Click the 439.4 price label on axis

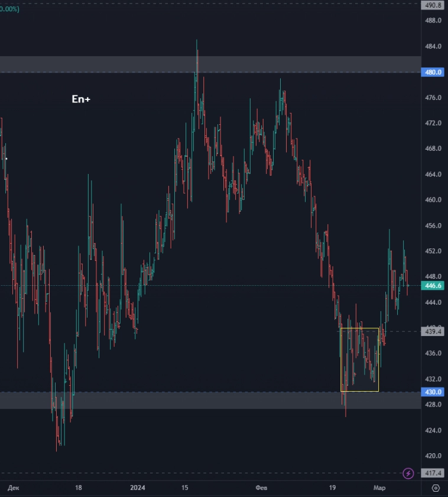pos(433,332)
